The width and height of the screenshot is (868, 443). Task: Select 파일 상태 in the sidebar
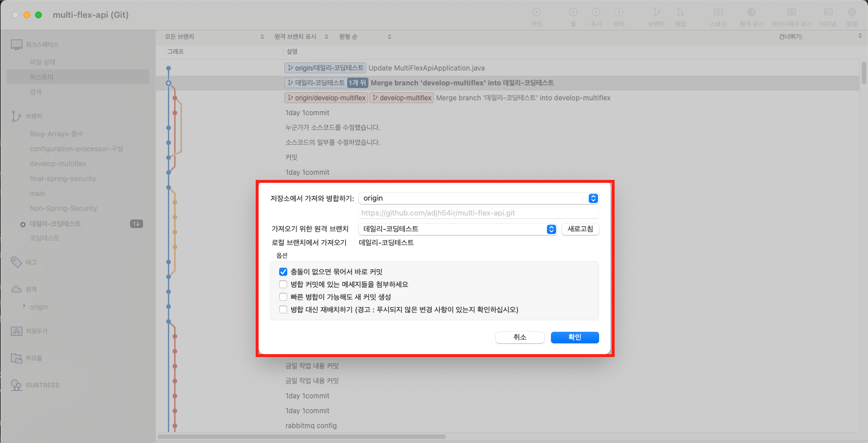[x=42, y=62]
